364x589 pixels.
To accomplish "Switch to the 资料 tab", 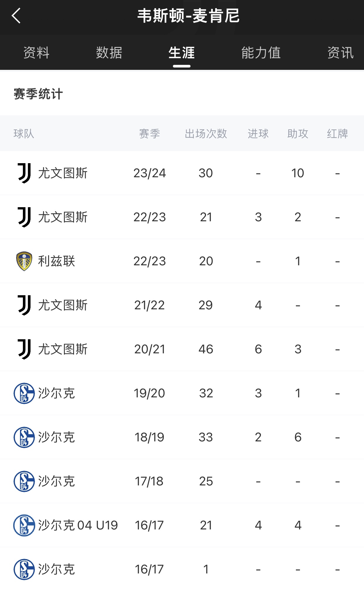I will click(x=36, y=53).
